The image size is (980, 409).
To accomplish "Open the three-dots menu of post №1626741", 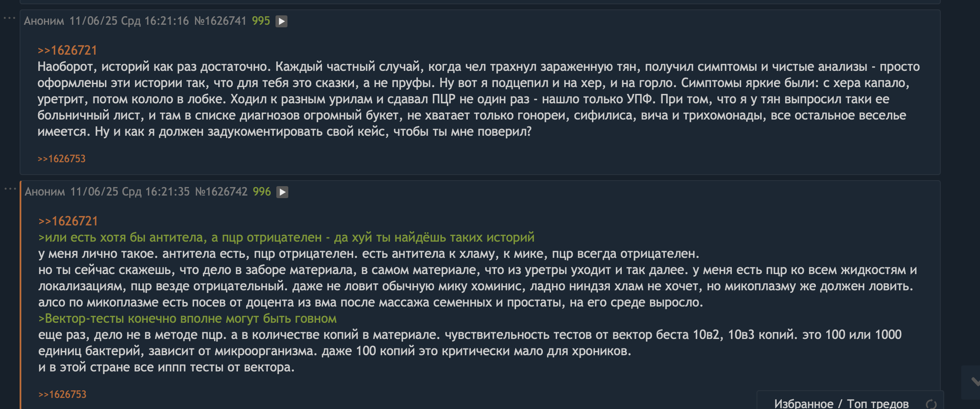I will (x=9, y=18).
